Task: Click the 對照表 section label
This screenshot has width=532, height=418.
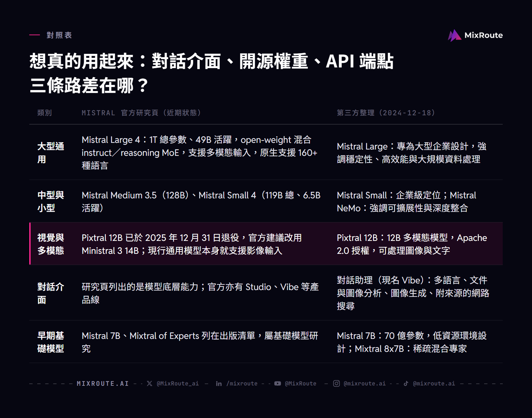Action: 59,35
